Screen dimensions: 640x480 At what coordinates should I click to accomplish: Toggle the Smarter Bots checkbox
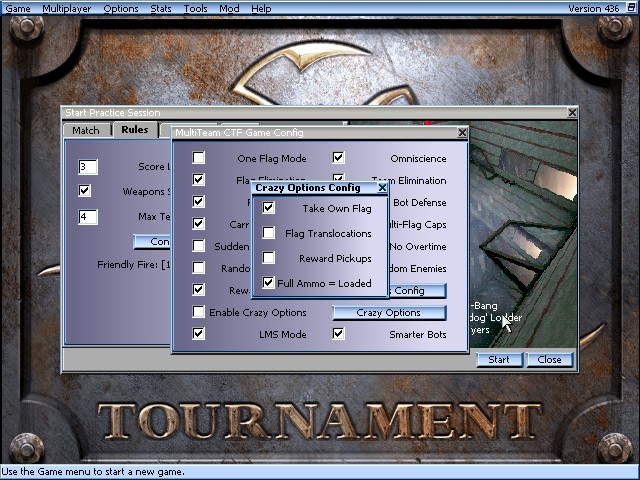coord(339,334)
